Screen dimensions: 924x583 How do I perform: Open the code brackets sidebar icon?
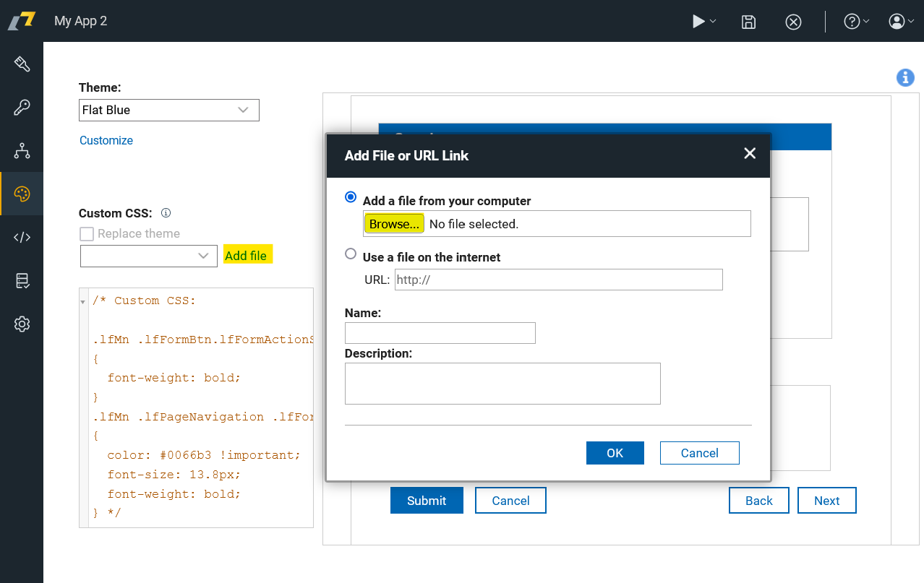click(x=22, y=237)
